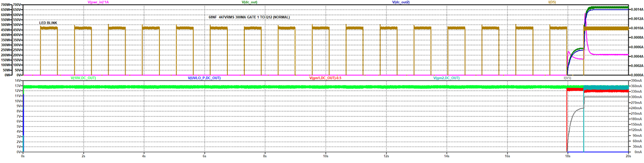The width and height of the screenshot is (644, 163).
Task: Click the 0.0014A label on right axis
Action: 636,9
